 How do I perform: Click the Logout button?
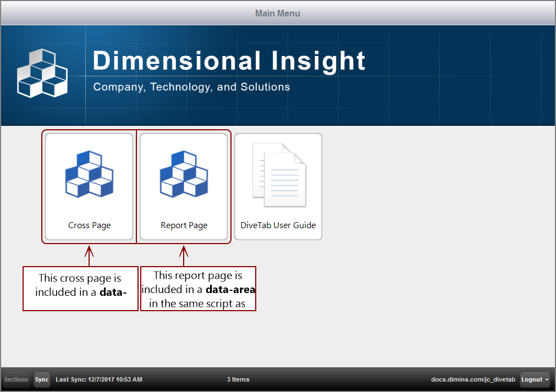tap(532, 379)
